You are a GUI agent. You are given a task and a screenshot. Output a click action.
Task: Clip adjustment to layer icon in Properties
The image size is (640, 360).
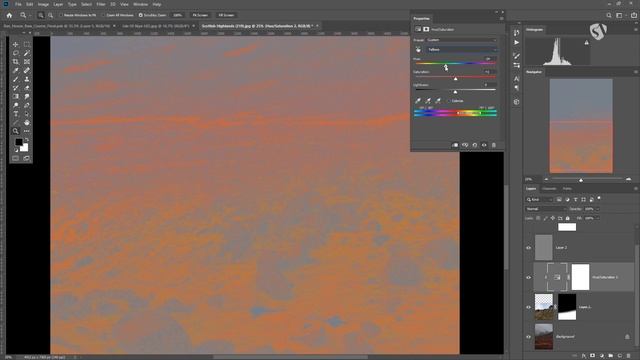[455, 145]
